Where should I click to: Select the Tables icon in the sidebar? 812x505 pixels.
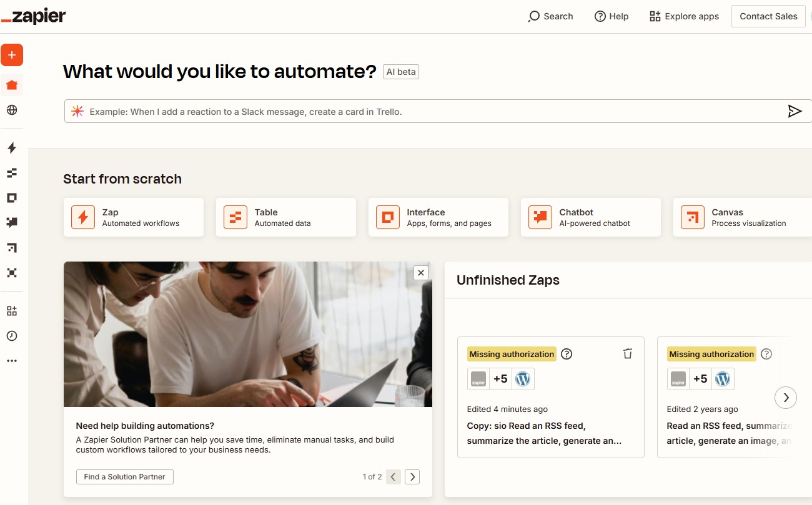(12, 173)
